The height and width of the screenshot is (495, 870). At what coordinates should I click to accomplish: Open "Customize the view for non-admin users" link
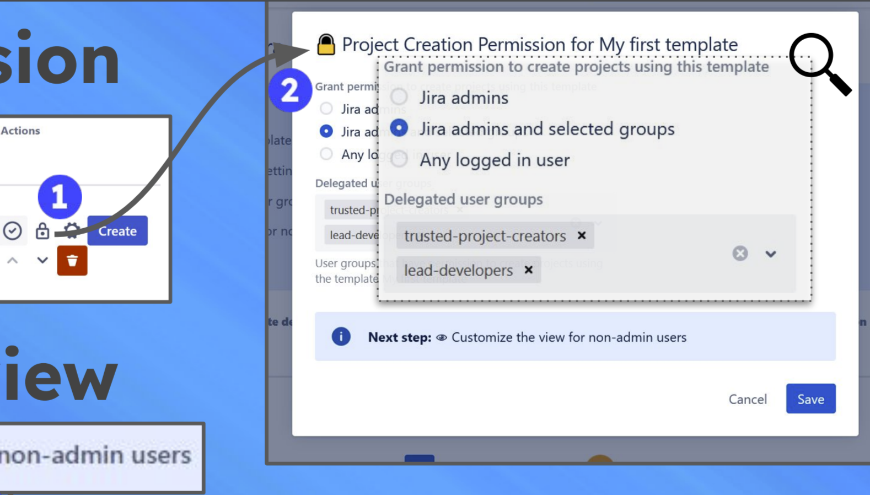569,337
